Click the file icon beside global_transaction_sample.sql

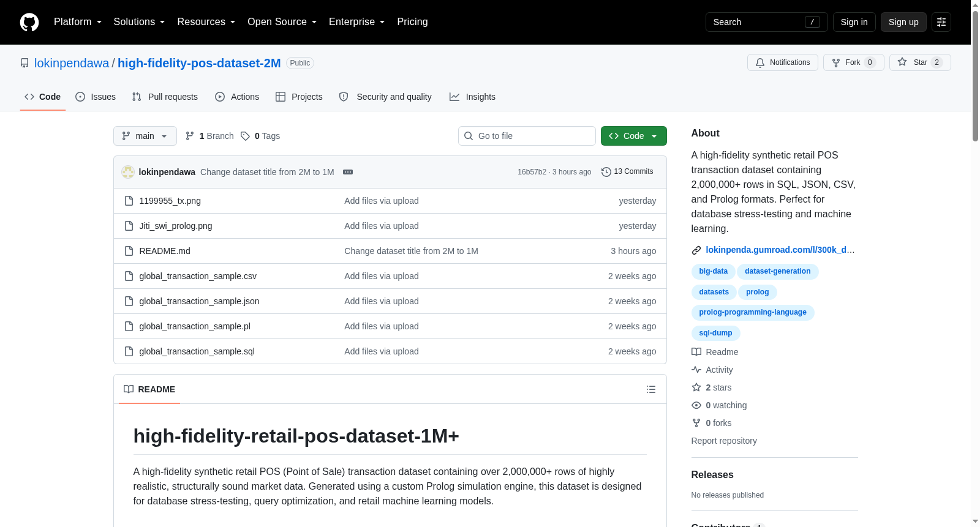click(129, 351)
